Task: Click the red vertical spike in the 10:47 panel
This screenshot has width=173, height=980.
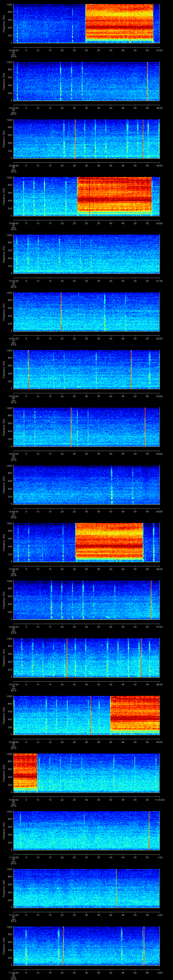Action: (147, 81)
